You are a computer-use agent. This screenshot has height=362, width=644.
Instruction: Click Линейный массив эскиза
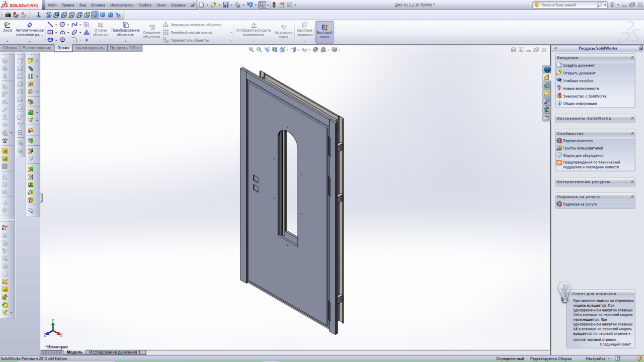tap(188, 32)
